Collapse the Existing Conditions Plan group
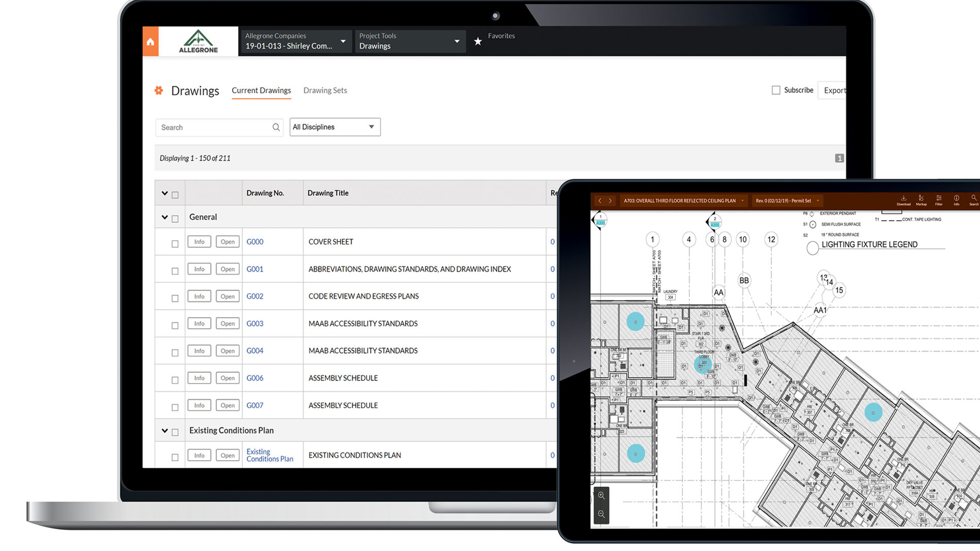 (165, 431)
